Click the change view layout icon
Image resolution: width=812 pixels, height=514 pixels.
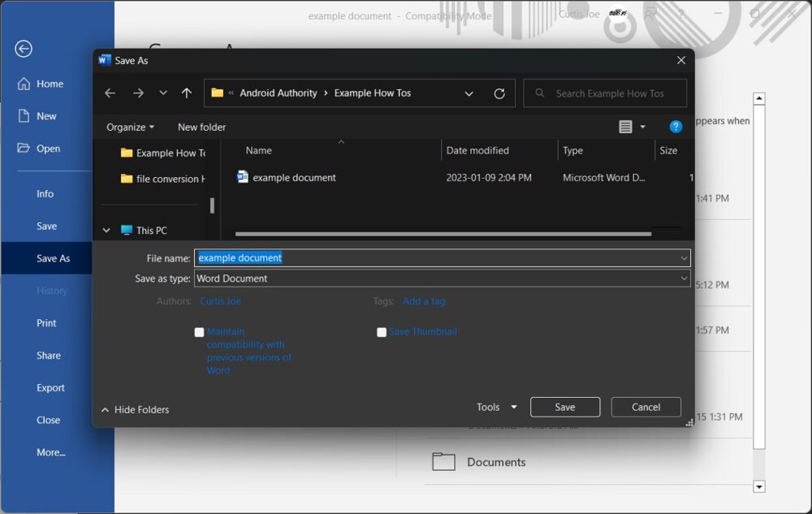[x=625, y=127]
